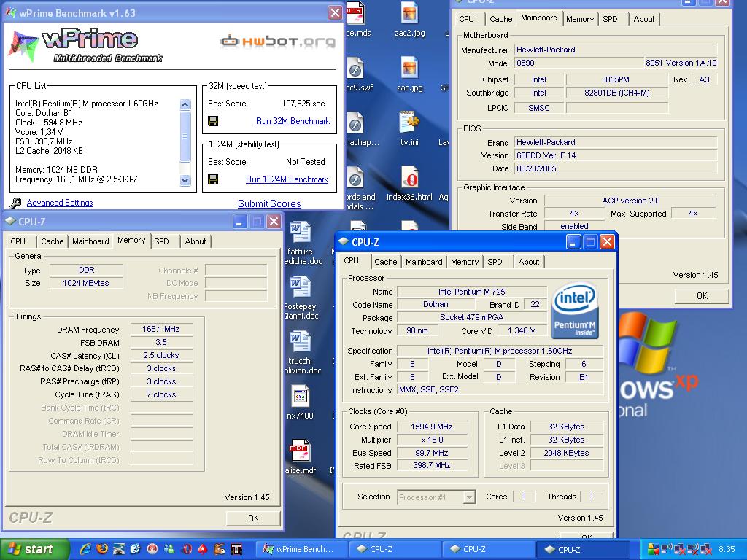Click the BIOS Version field 68BDD Ver. F.14
This screenshot has height=560, width=747.
(x=616, y=155)
